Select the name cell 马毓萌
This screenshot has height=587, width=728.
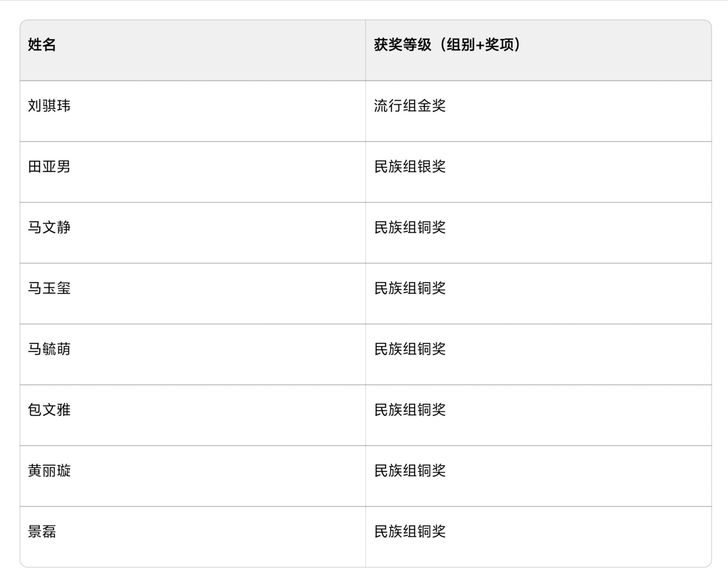pyautogui.click(x=49, y=349)
